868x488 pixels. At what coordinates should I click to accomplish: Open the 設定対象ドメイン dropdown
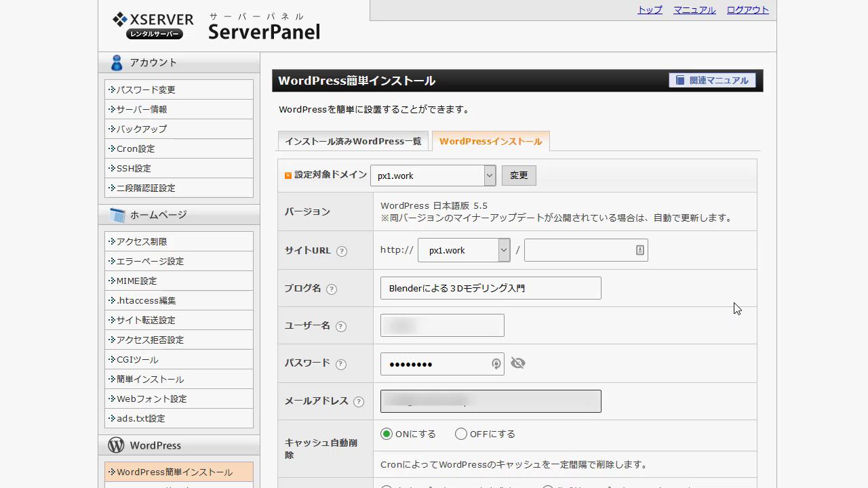coord(433,176)
